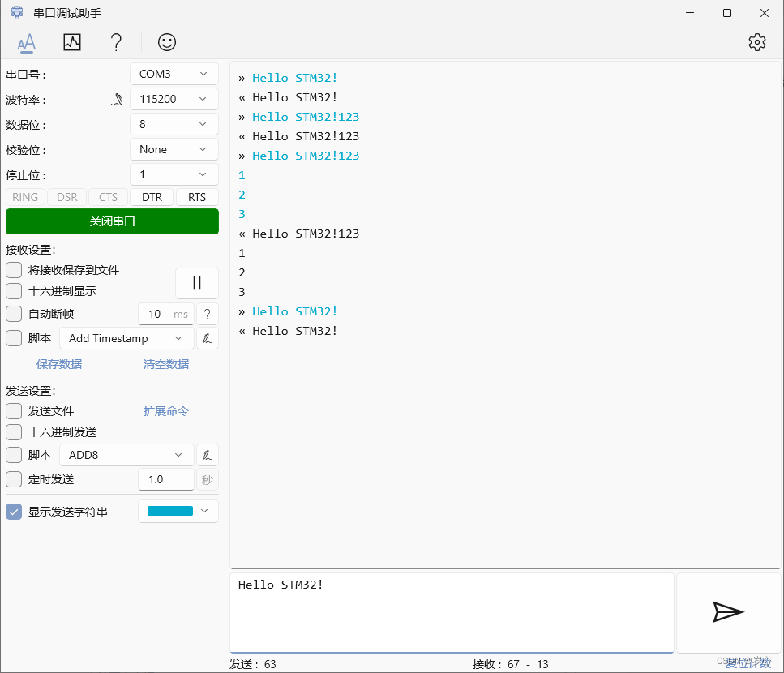Click the pause receive button
Image resolution: width=784 pixels, height=673 pixels.
[x=196, y=283]
